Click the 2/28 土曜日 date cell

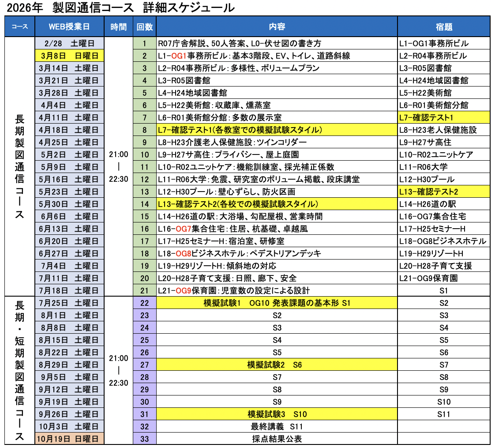click(69, 43)
